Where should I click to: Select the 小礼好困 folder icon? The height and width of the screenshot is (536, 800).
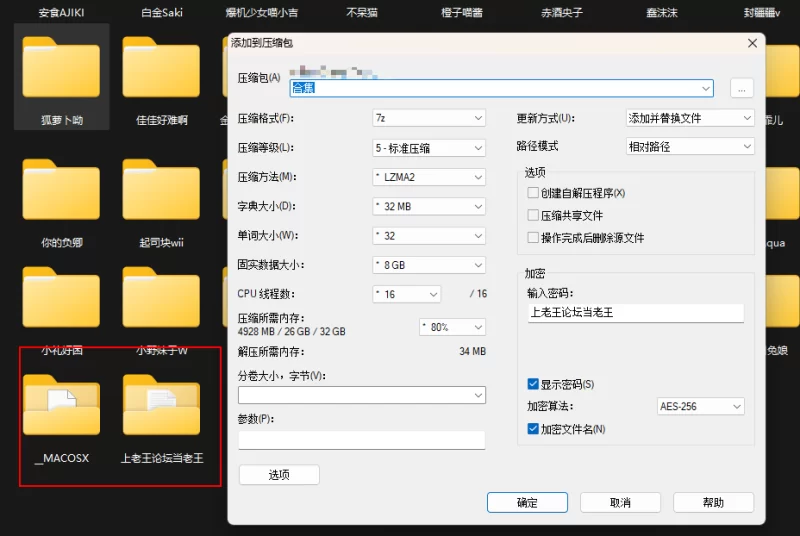[x=61, y=300]
